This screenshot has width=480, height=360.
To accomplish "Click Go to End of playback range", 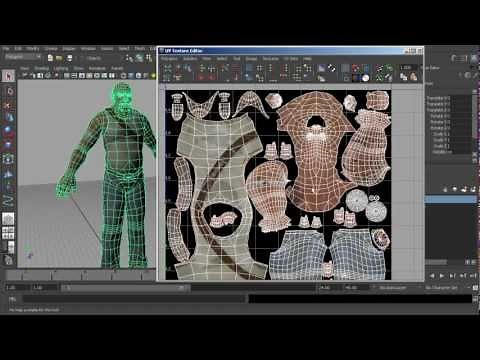I will [x=473, y=276].
